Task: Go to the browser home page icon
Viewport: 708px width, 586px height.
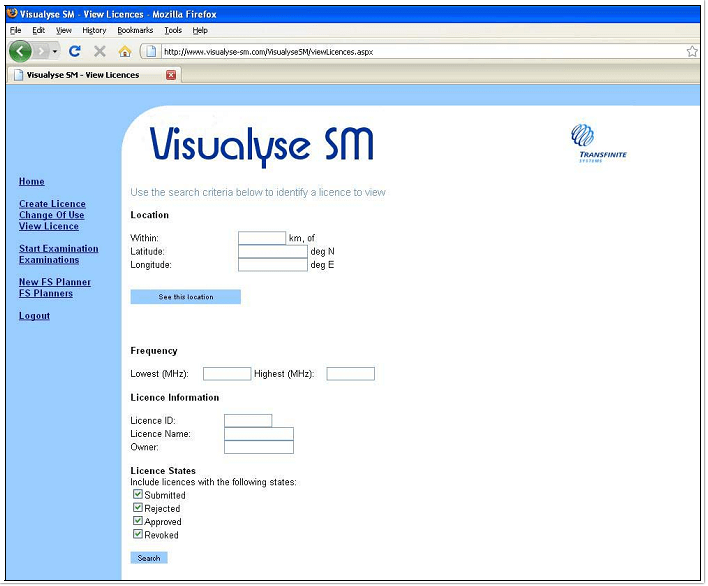Action: (125, 51)
